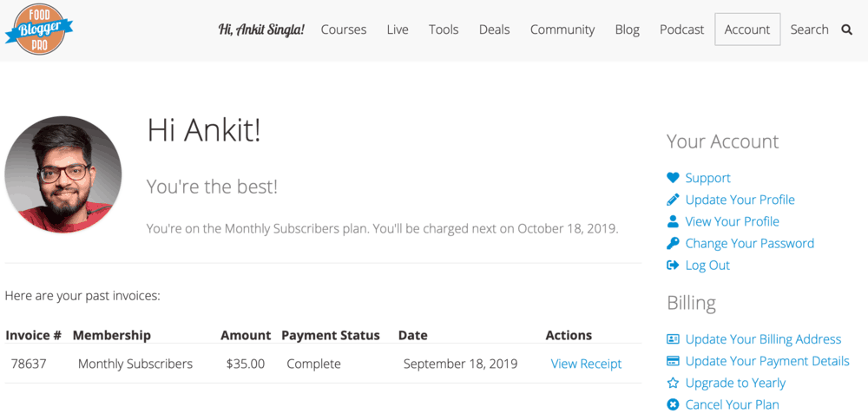Image resolution: width=868 pixels, height=420 pixels.
Task: Click the Cancel Your Plan X icon
Action: [673, 404]
